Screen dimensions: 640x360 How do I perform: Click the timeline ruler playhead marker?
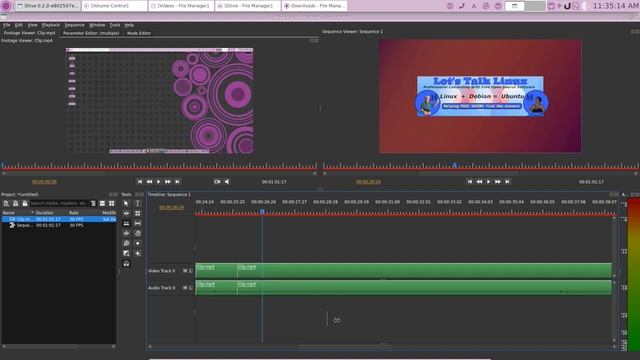click(262, 211)
